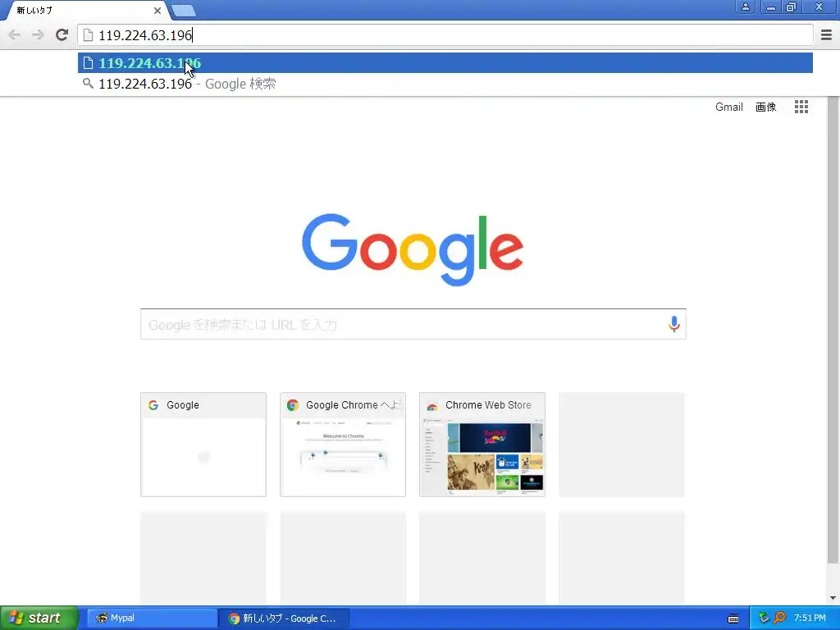Switch to the Mypal taskbar item
This screenshot has width=840, height=630.
[x=152, y=618]
